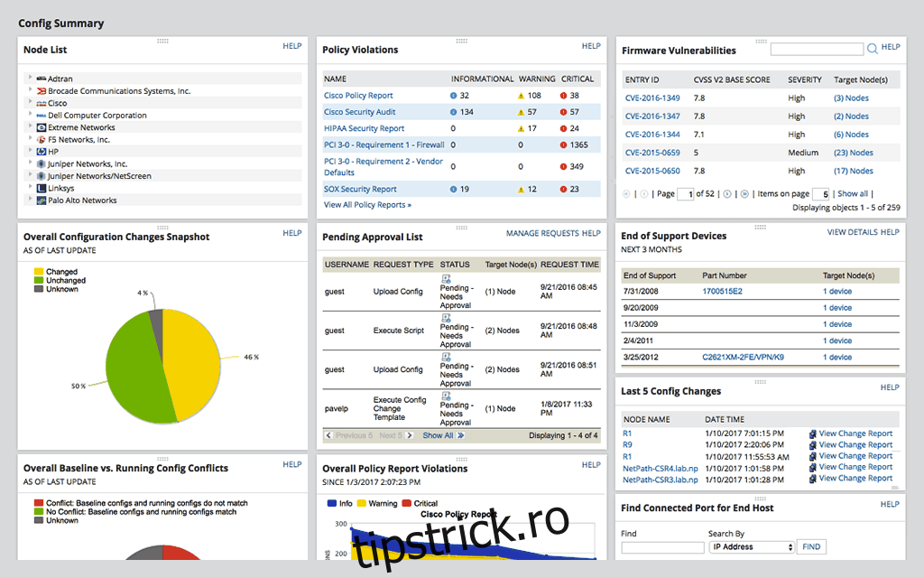The image size is (924, 578).
Task: Click VIEW DETAILS in End of Support Devices
Action: pyautogui.click(x=852, y=232)
